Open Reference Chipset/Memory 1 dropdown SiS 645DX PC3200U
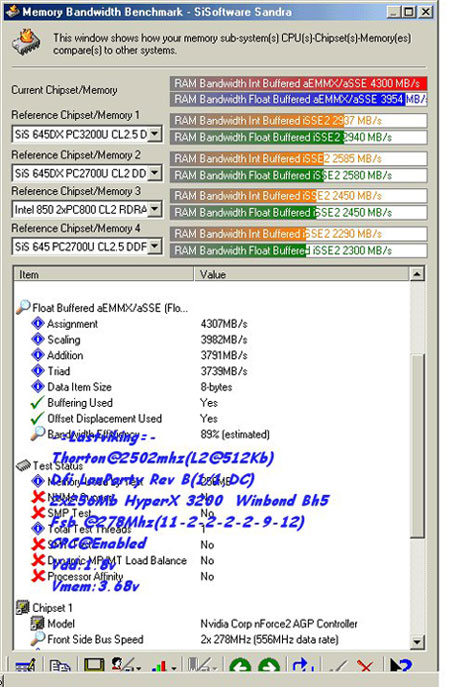475x687 pixels. (x=155, y=134)
